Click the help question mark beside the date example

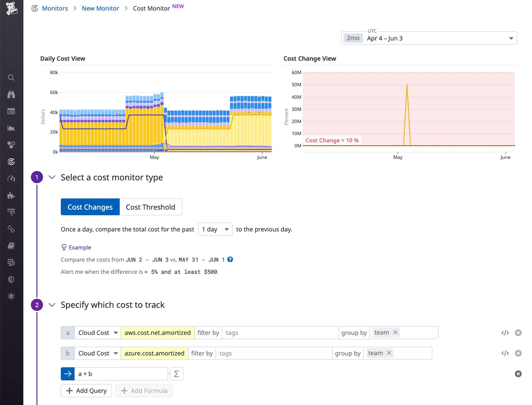click(x=230, y=259)
